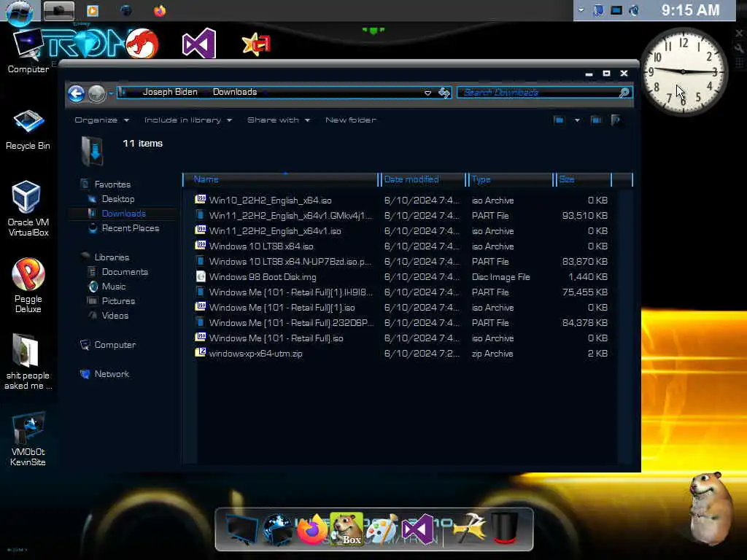Click the hamster desktop gadget

pyautogui.click(x=711, y=507)
